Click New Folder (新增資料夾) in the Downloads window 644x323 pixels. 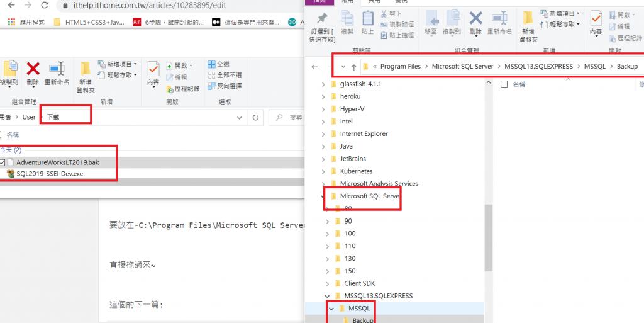pos(86,77)
